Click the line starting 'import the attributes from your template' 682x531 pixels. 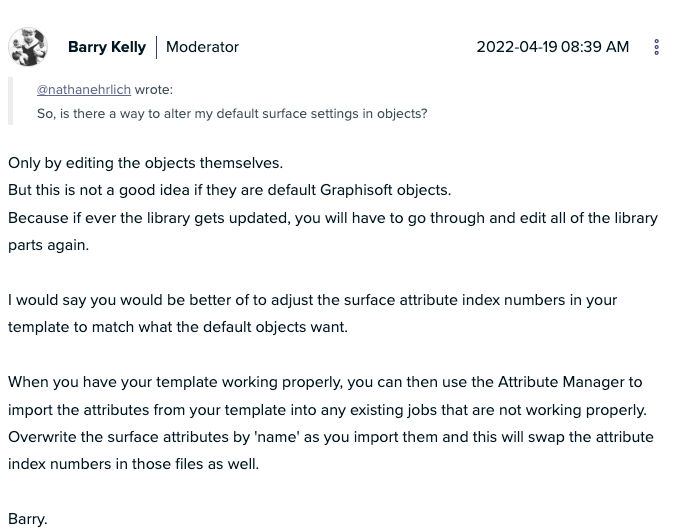coord(327,409)
